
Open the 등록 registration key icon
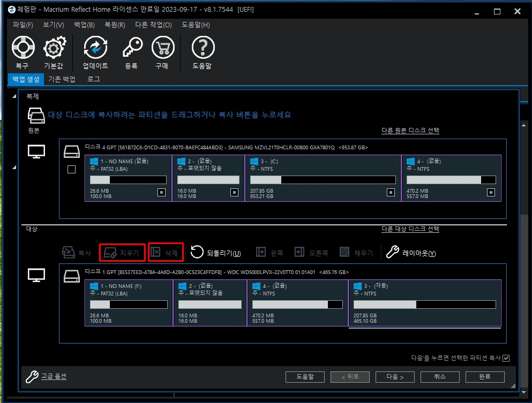tap(132, 48)
